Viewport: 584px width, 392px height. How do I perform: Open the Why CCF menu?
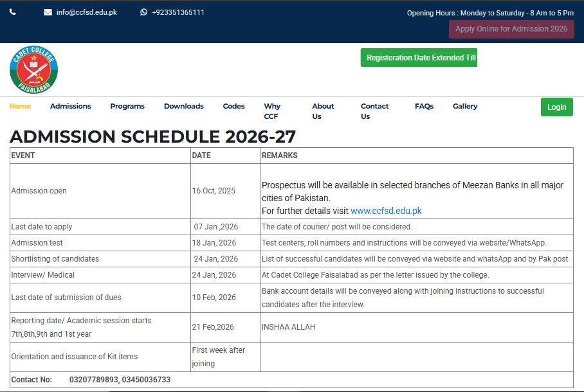point(272,111)
